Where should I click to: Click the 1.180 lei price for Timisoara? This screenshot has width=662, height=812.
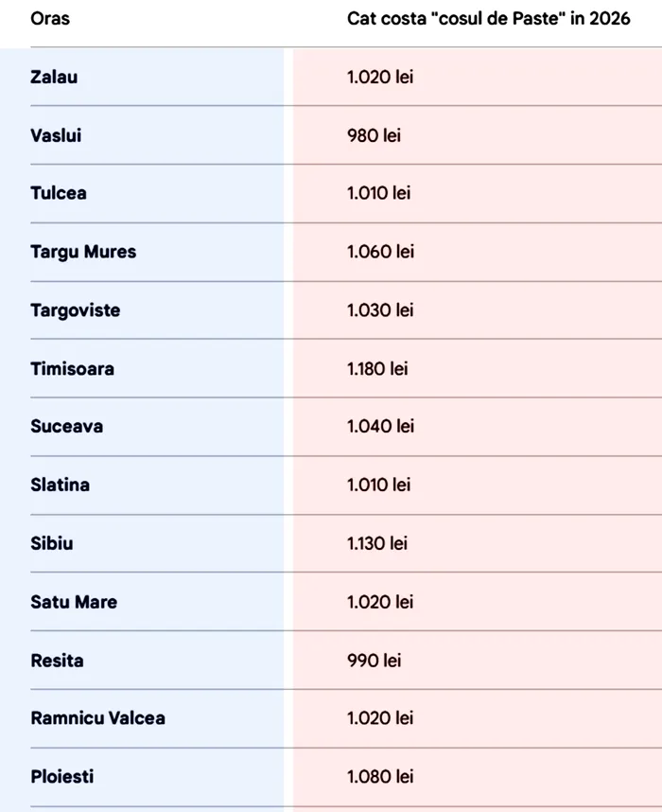click(377, 368)
